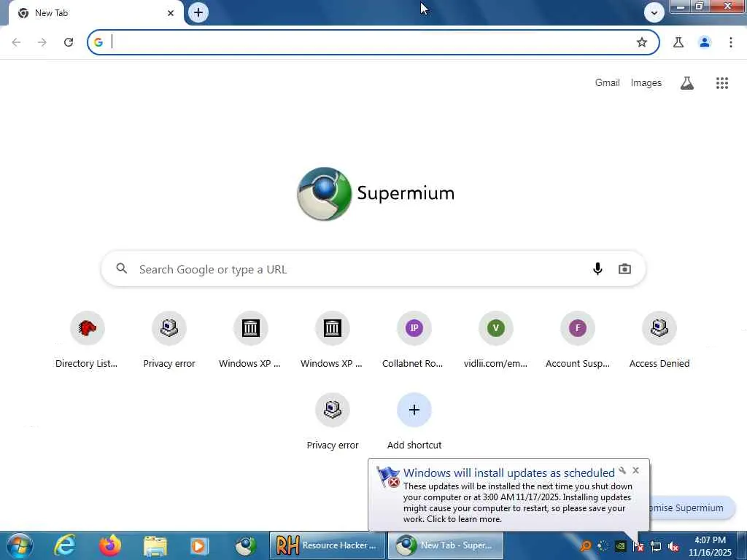Viewport: 747px width, 560px height.
Task: Open the Windows Start menu
Action: [x=18, y=545]
